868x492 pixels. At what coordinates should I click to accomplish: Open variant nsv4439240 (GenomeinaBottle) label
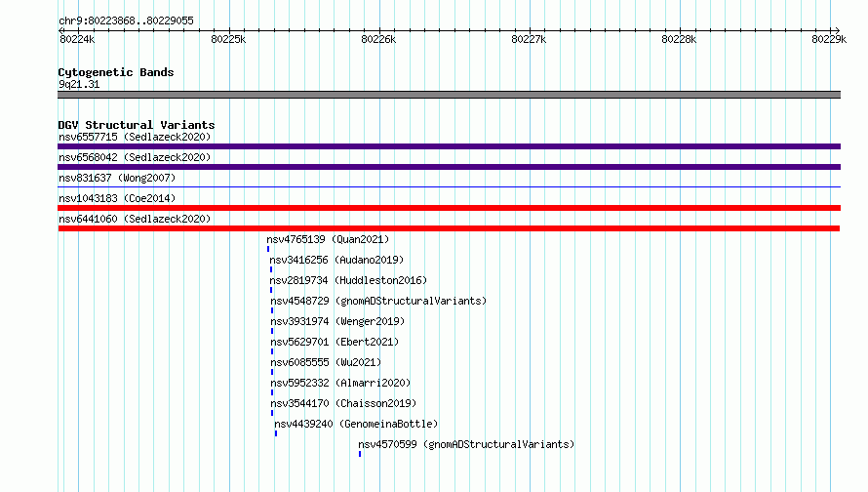pyautogui.click(x=357, y=424)
